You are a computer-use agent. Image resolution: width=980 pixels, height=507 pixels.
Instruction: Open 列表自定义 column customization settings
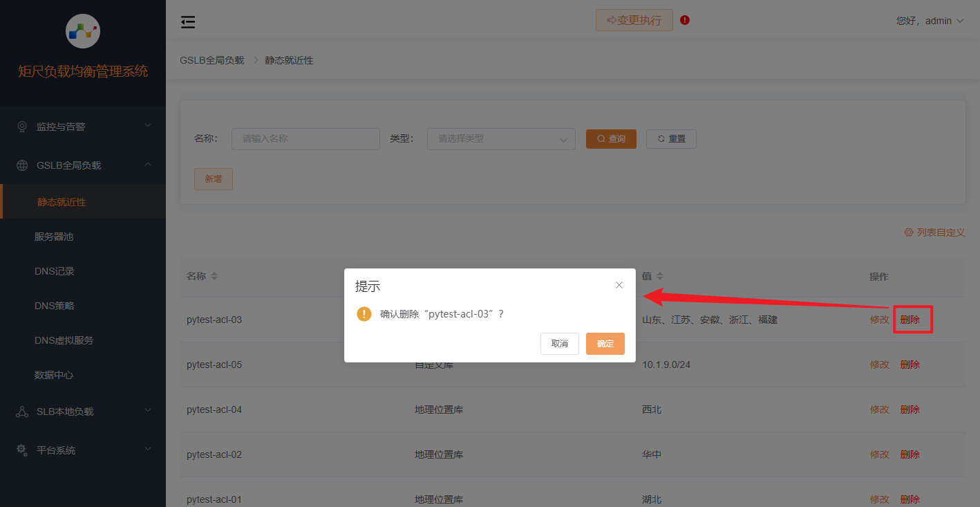[934, 232]
